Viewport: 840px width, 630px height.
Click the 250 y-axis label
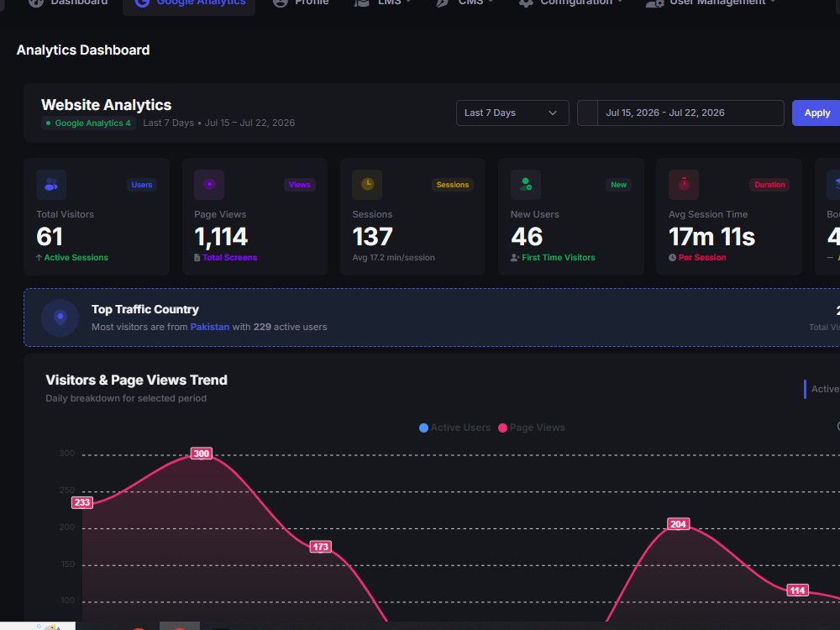[67, 491]
